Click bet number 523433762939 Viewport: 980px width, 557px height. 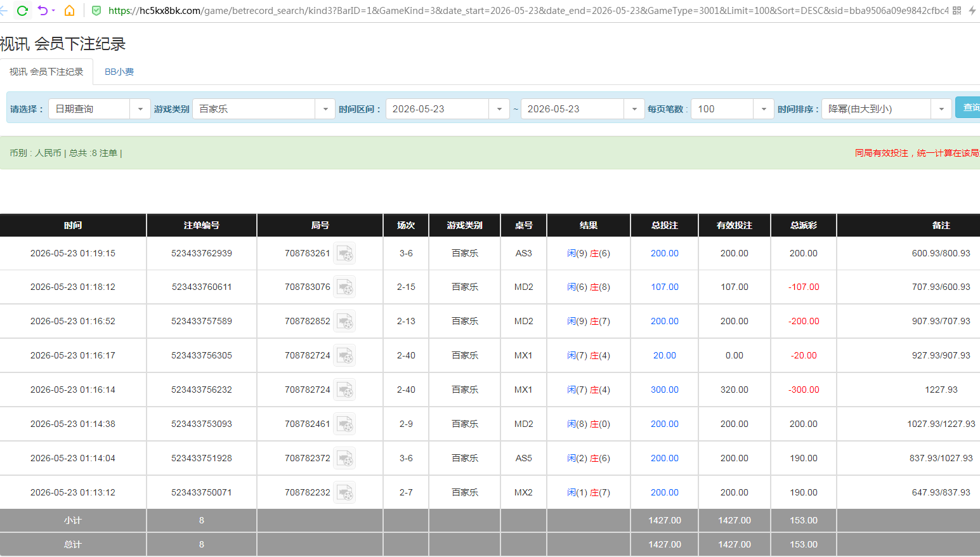[x=202, y=253]
